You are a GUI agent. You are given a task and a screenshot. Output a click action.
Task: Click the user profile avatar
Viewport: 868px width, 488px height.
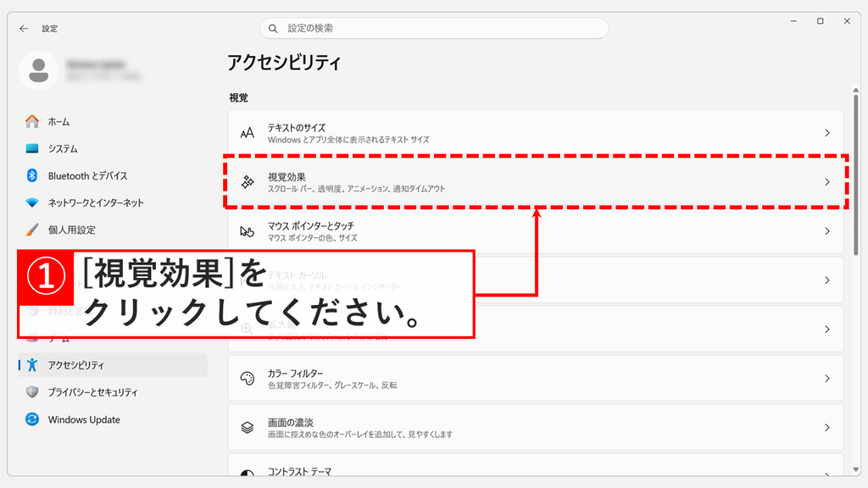39,70
